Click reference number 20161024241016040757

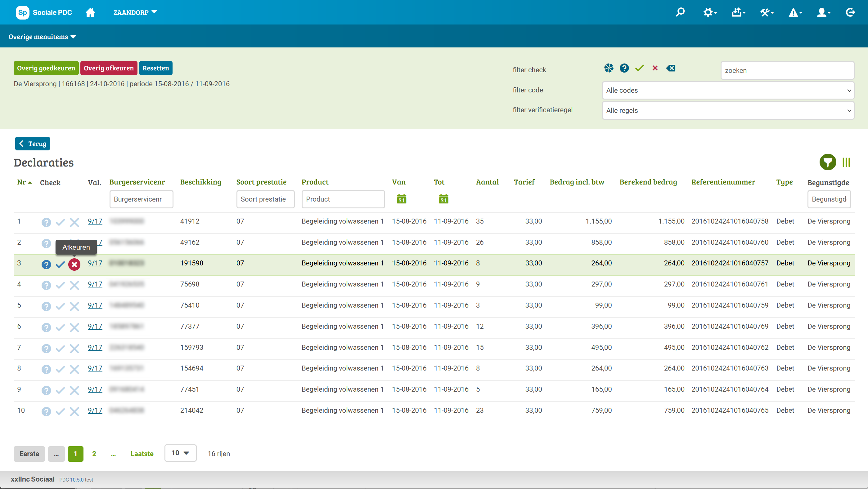(730, 263)
